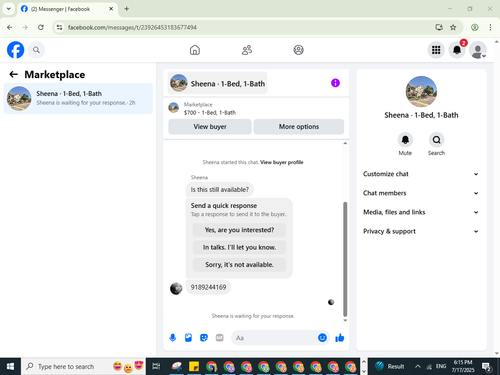The image size is (500, 375).
Task: Open the Menu grid icon
Action: [x=436, y=50]
